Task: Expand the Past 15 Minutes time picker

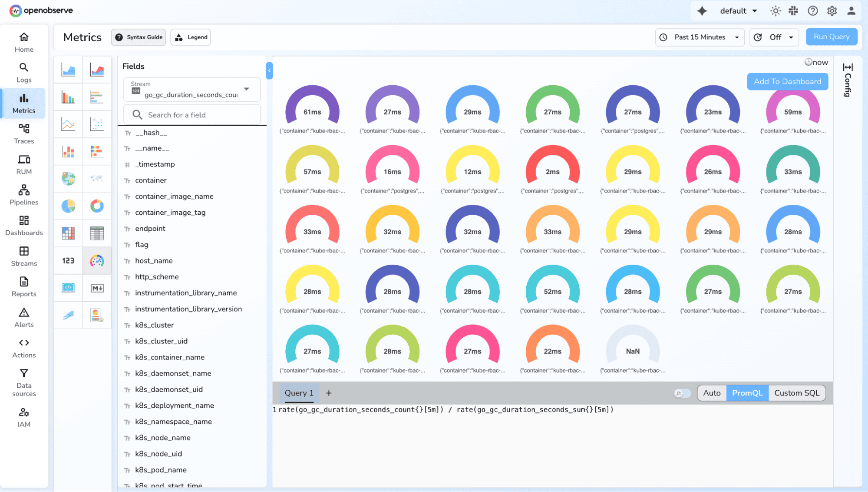Action: coord(700,37)
